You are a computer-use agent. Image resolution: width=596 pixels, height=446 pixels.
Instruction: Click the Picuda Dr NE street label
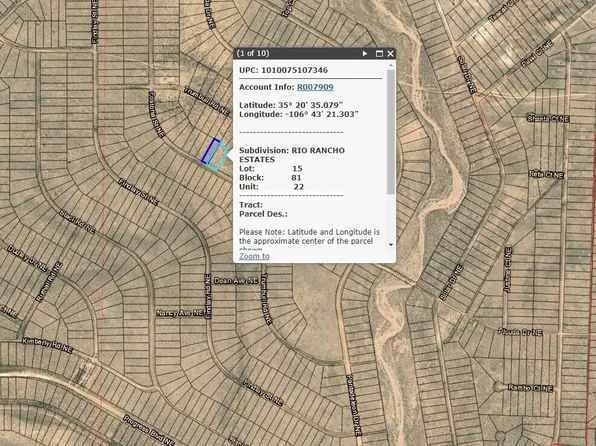click(520, 332)
